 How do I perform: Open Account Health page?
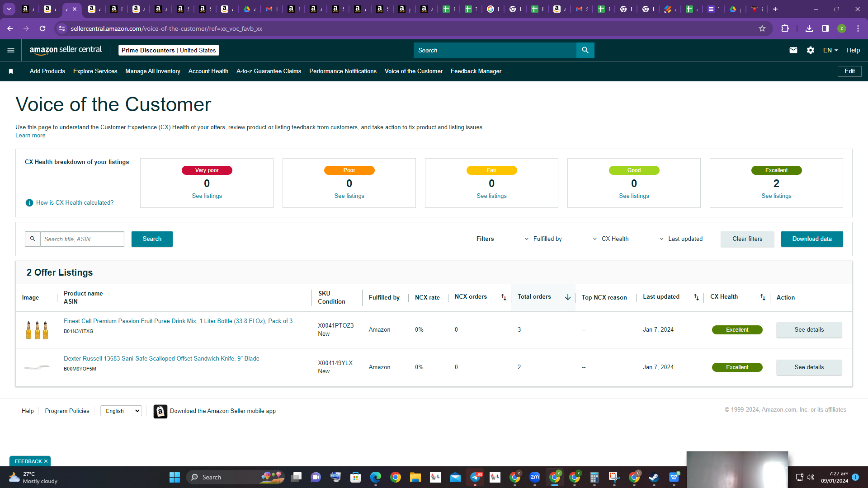(x=208, y=71)
